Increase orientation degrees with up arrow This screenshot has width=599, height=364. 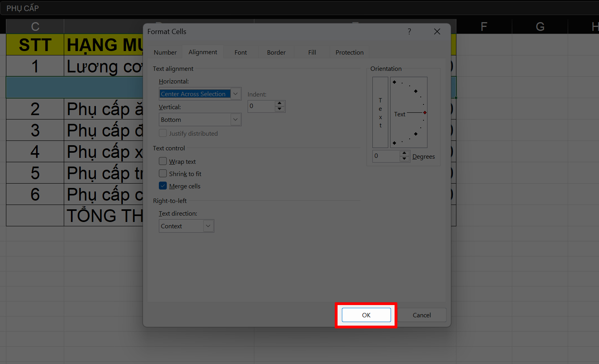point(404,153)
